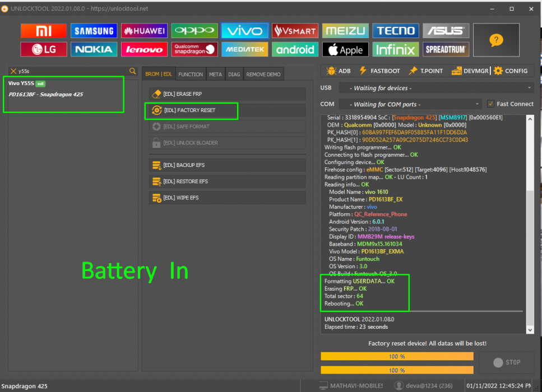Click the Snapdragon 425 status bar label

pyautogui.click(x=24, y=386)
